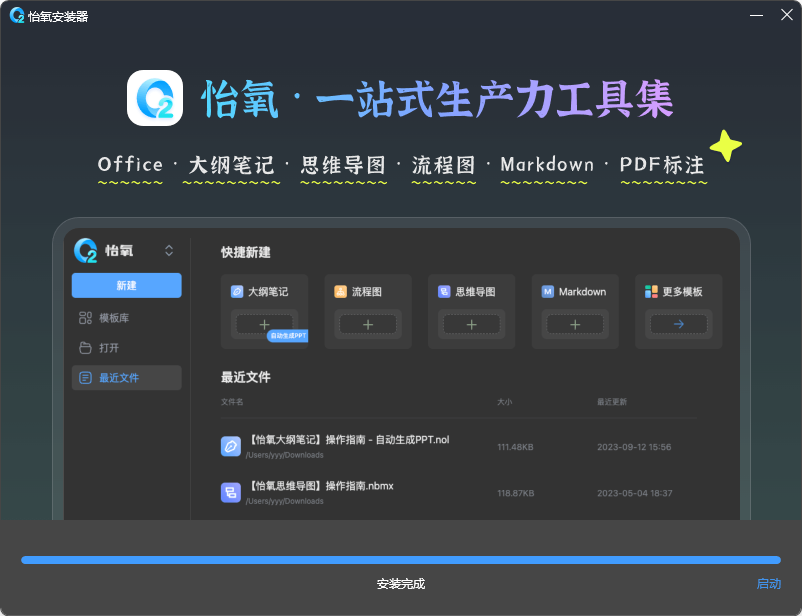Click the 更多模板 colorful grid icon
Image resolution: width=802 pixels, height=616 pixels.
tap(652, 292)
